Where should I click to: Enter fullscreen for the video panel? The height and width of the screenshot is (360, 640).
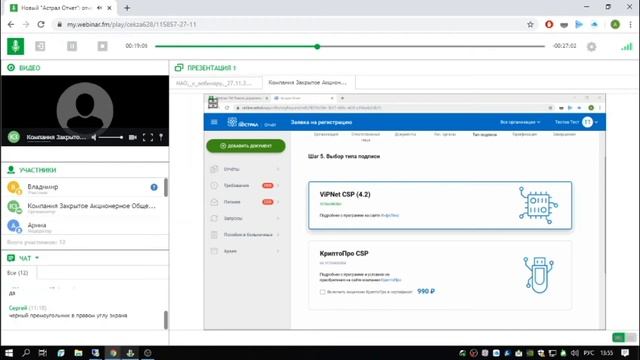[x=148, y=138]
